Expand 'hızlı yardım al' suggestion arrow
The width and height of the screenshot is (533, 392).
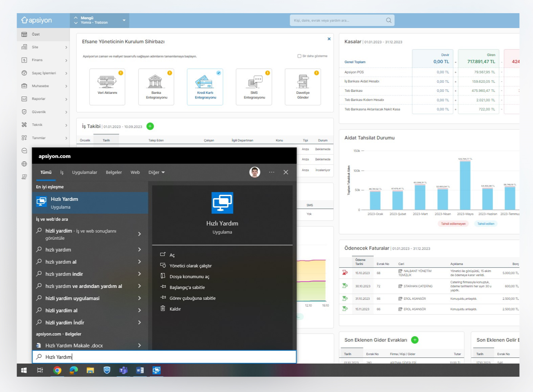click(x=139, y=262)
